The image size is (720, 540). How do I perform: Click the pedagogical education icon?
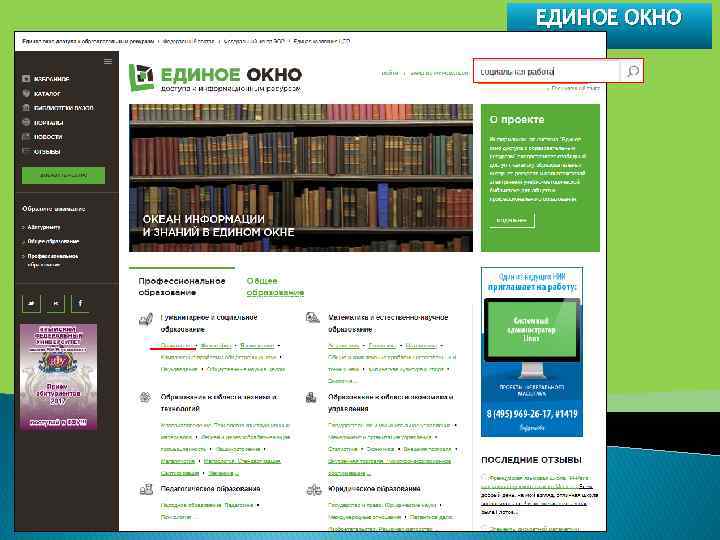146,489
